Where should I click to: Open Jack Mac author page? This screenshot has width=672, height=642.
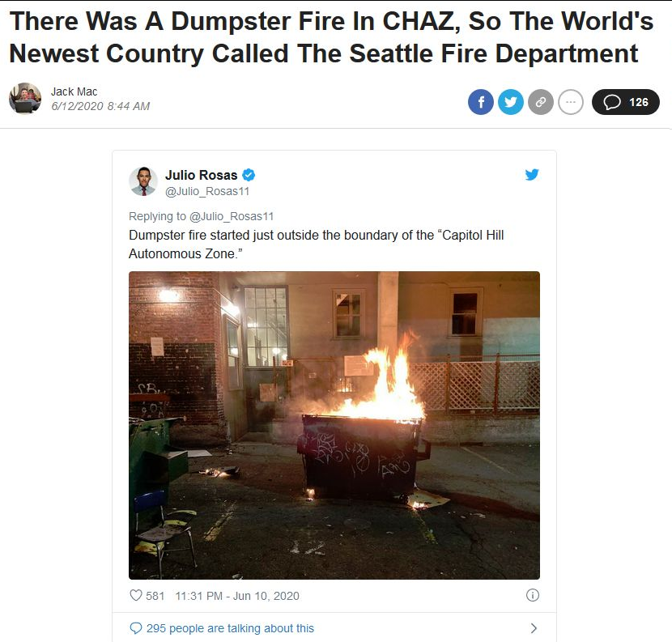74,91
